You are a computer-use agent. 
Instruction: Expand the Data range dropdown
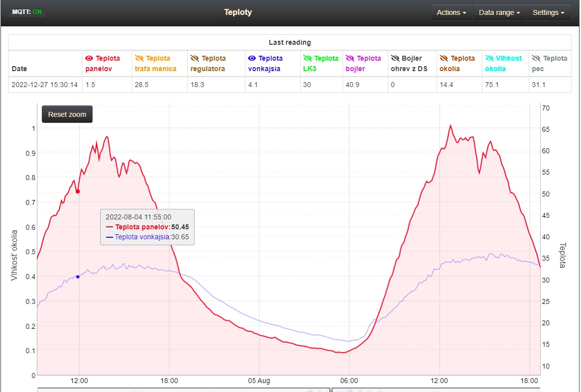click(x=499, y=12)
